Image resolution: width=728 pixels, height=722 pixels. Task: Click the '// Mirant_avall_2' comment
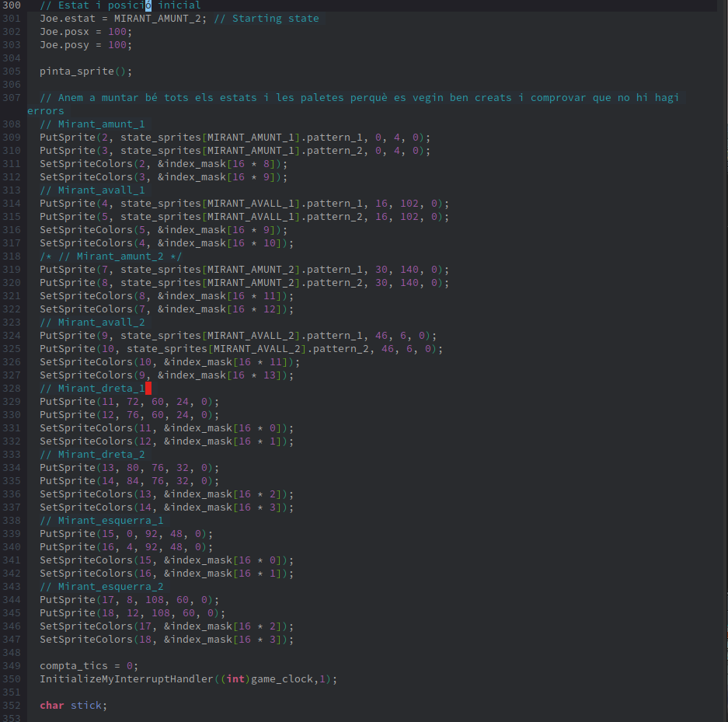(92, 323)
